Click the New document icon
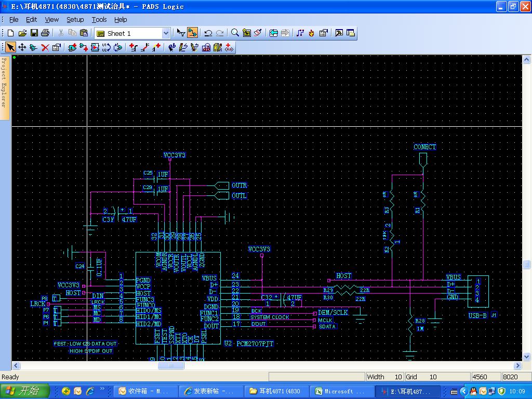 tap(11, 33)
